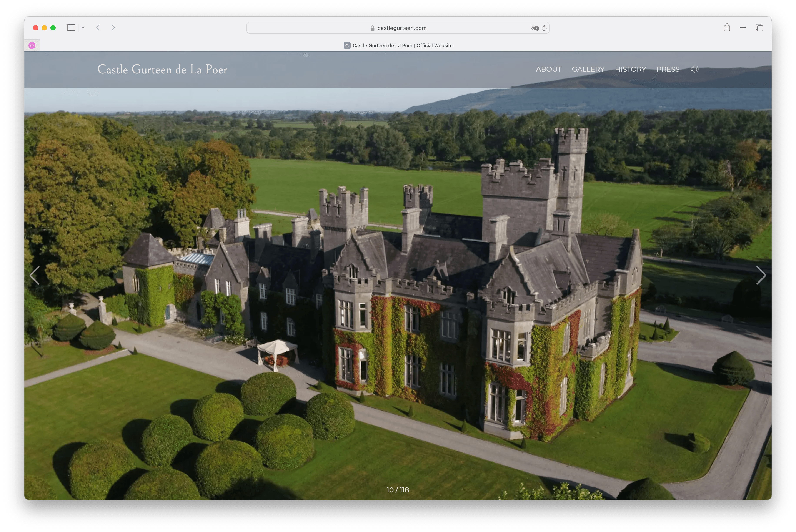Open the page translate icon

coord(534,28)
